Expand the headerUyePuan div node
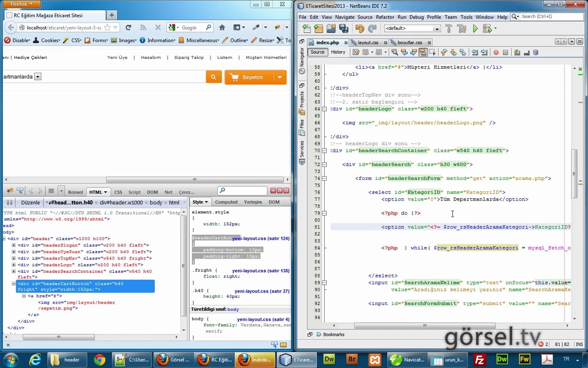This screenshot has width=588, height=368. [x=14, y=252]
